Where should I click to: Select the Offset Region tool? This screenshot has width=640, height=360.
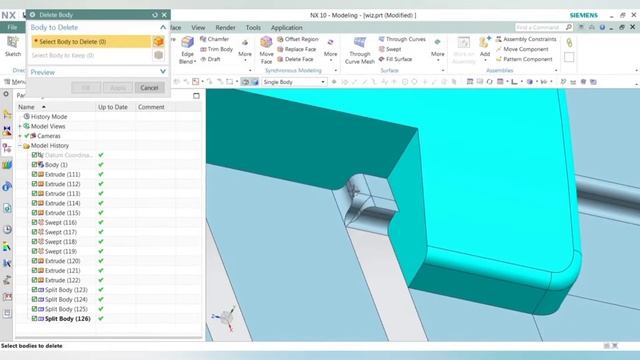(x=298, y=39)
